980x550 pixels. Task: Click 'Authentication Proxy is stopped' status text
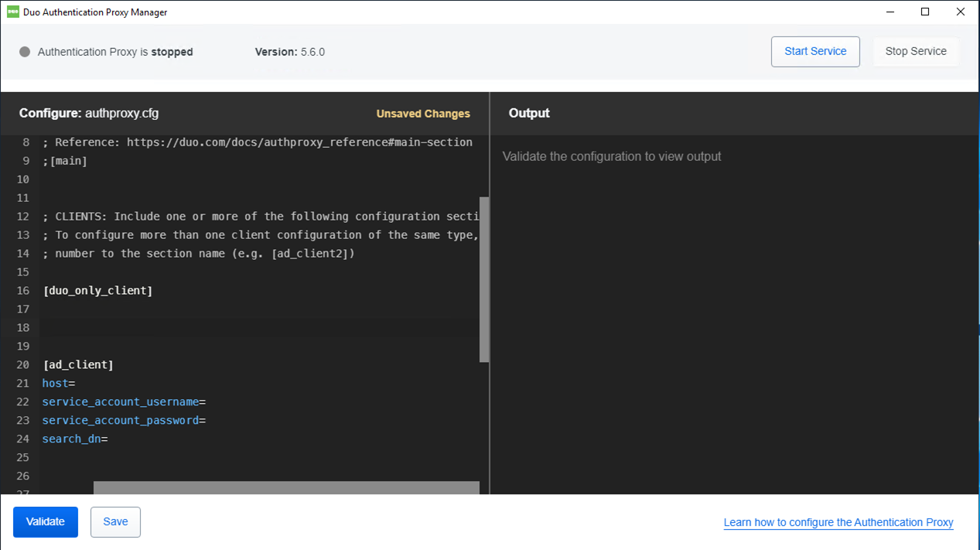115,52
